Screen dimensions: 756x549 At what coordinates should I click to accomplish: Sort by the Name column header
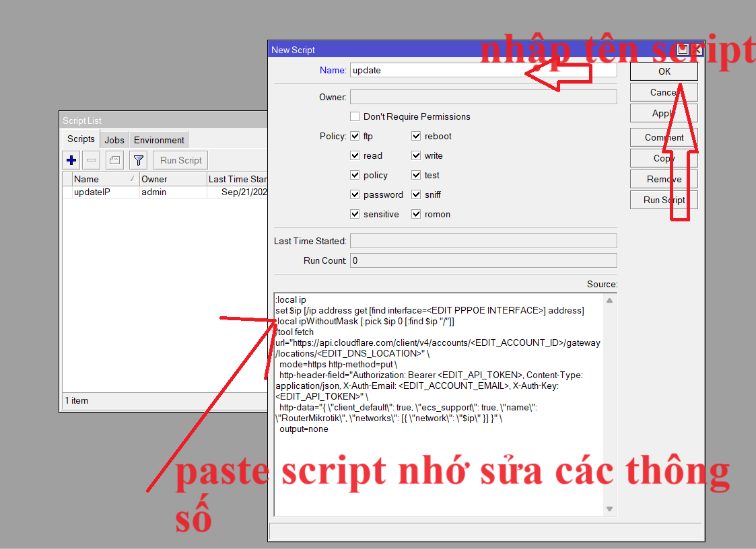click(x=106, y=179)
